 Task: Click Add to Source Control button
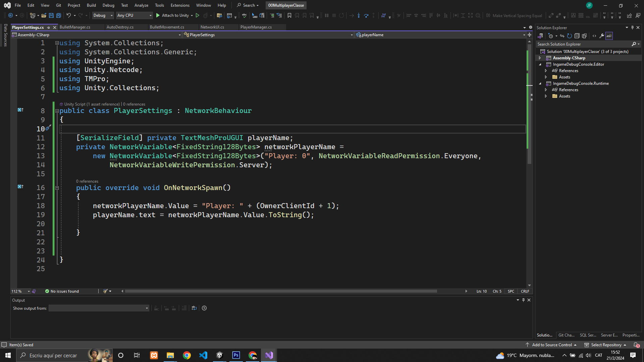point(552,345)
